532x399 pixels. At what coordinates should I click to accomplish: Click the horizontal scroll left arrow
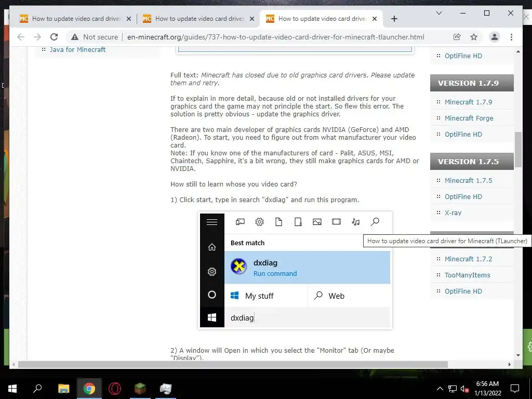(14, 364)
